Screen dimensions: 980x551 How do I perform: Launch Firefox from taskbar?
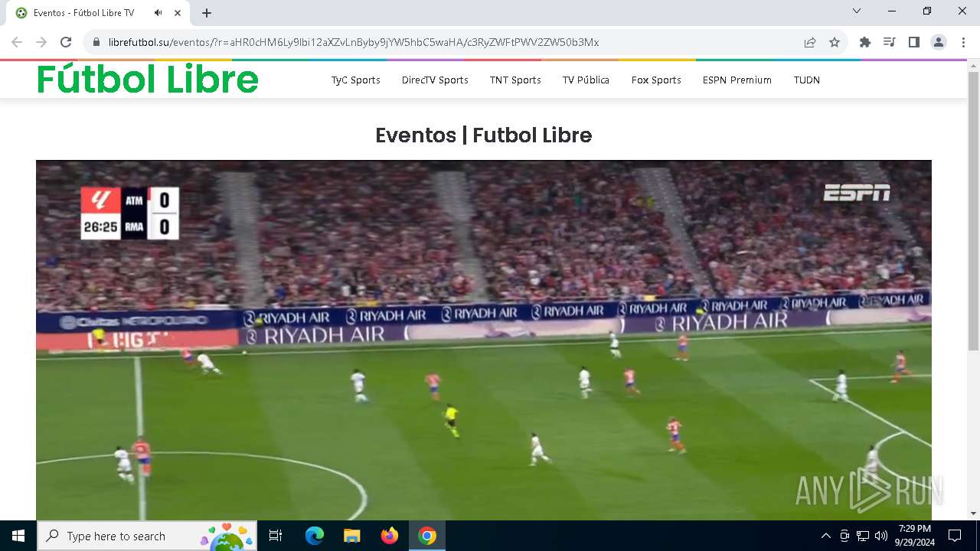[x=390, y=536]
